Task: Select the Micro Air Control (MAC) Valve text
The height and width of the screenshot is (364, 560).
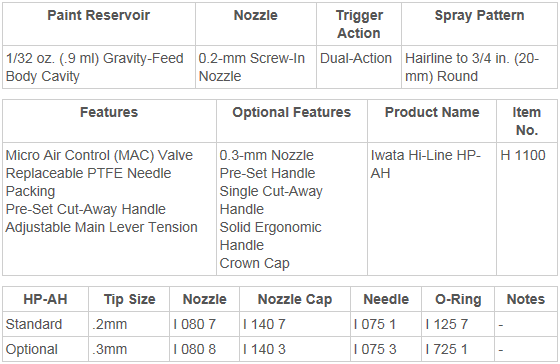Action: (99, 155)
